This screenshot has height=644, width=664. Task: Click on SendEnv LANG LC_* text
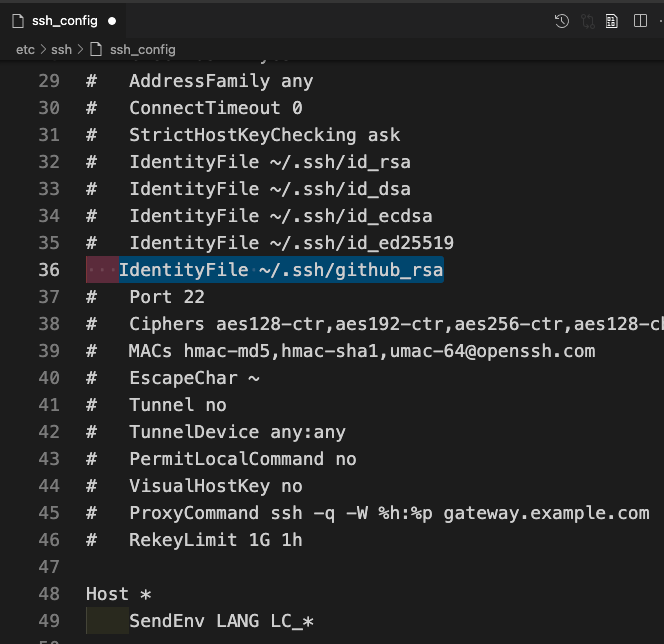(x=221, y=621)
